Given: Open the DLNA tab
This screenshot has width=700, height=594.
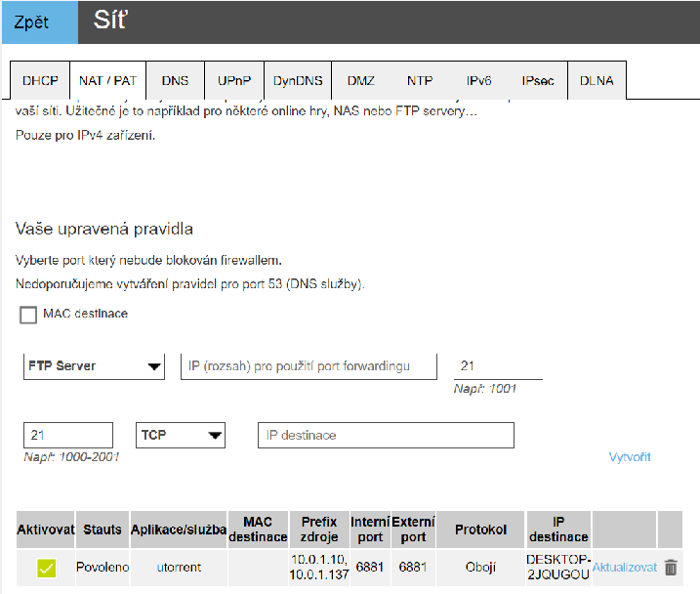Looking at the screenshot, I should click(597, 81).
